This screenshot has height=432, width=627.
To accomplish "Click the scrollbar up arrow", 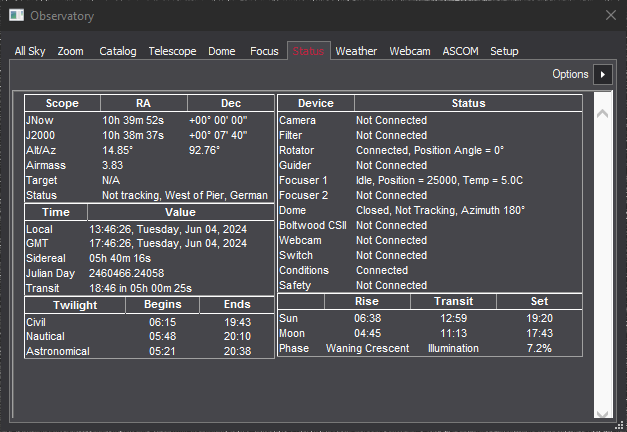I will pos(602,113).
